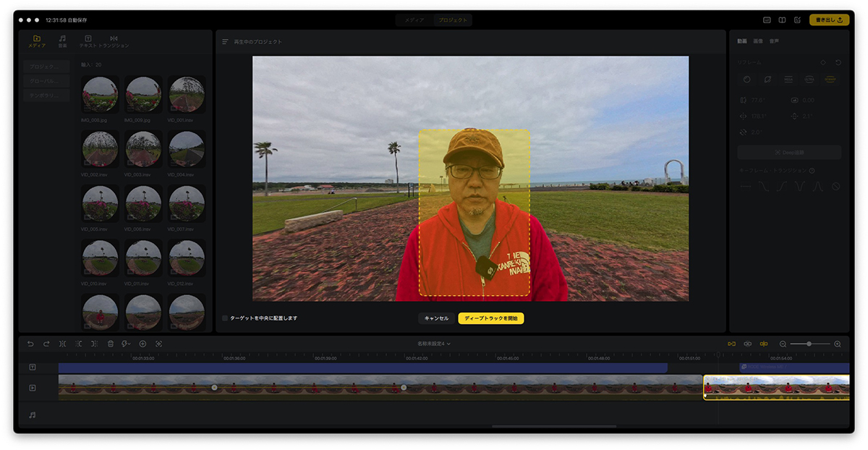Open the lightning speed dropdown in timeline toolbar
Image resolution: width=868 pixels, height=450 pixels.
pos(127,344)
